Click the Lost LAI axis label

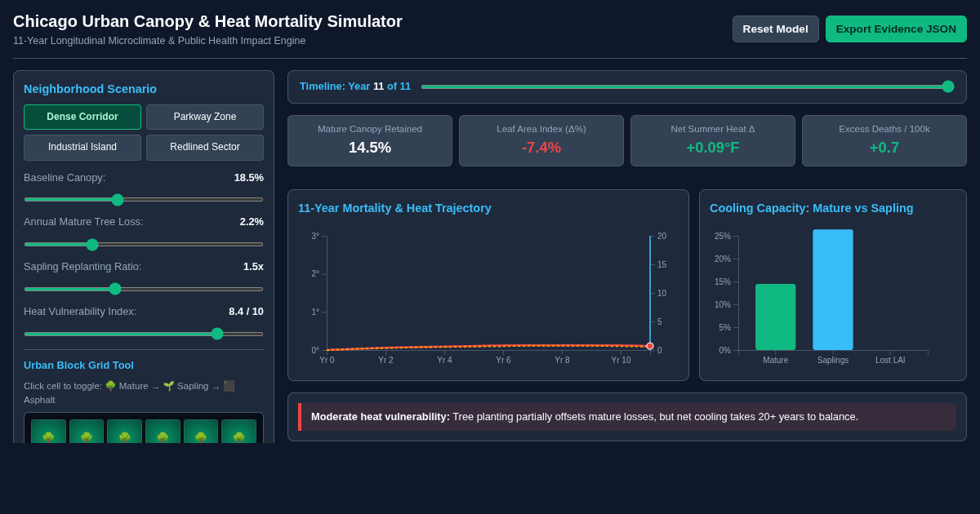(890, 360)
